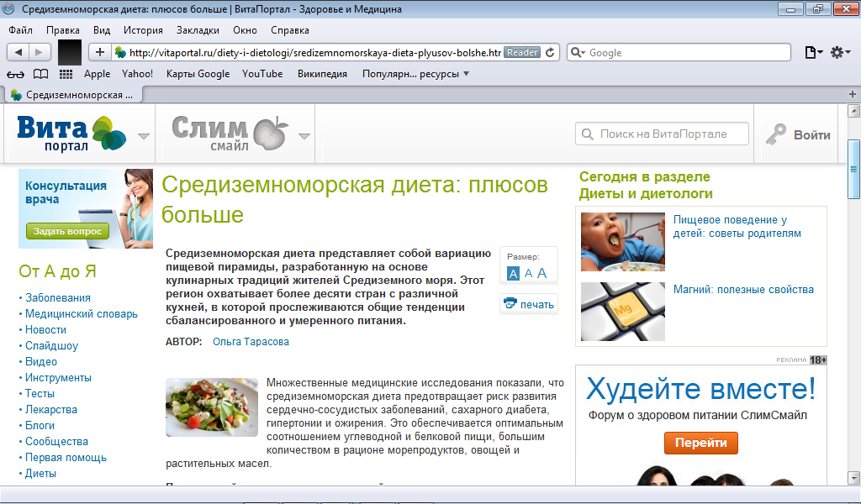Viewport: 861px width, 504px height.
Task: Click the Поиск на ВитаПортале search field
Action: (662, 134)
